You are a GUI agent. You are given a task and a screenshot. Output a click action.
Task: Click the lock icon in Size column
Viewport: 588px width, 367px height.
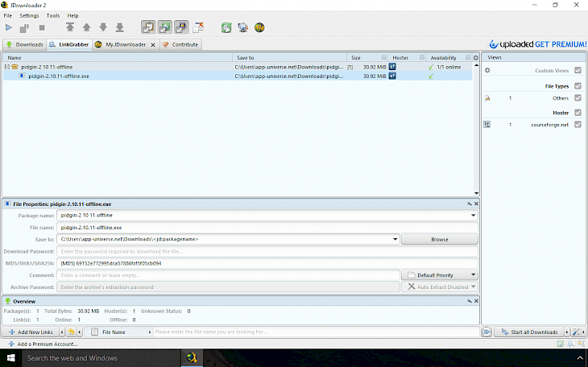click(384, 57)
